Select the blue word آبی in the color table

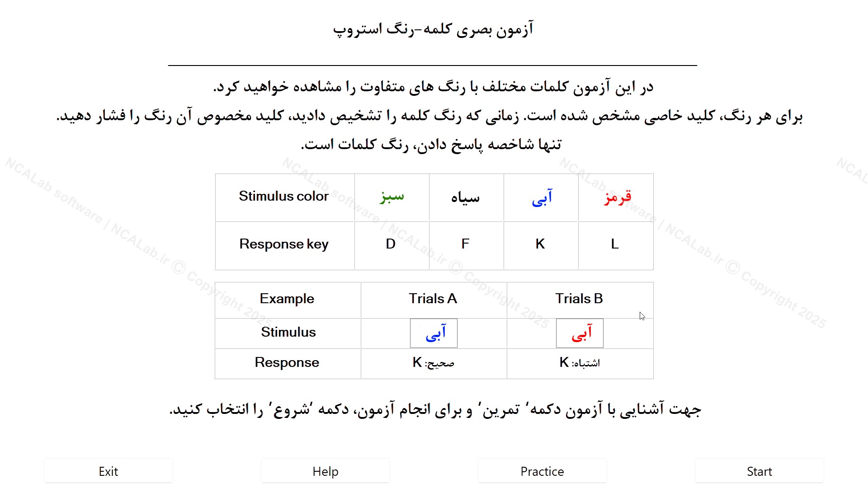coord(541,197)
